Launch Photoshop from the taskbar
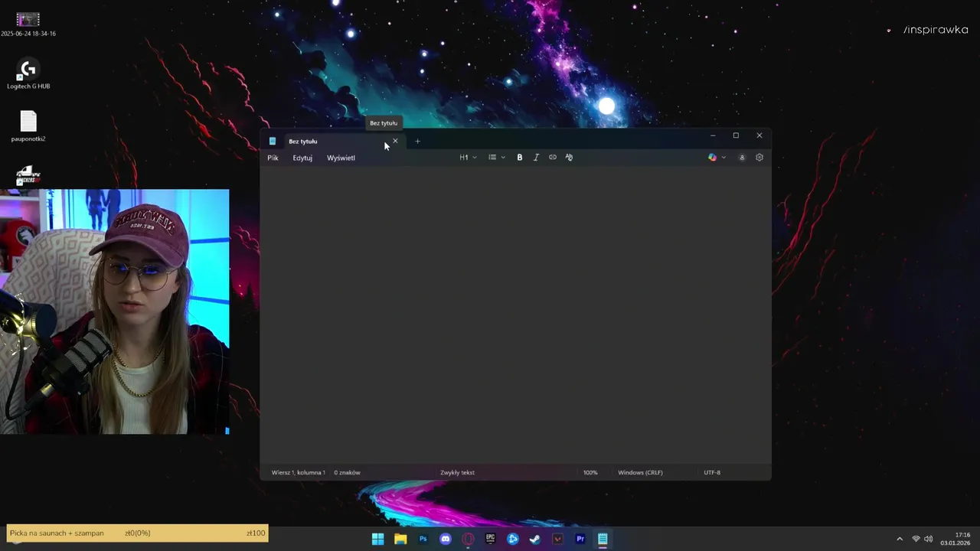The height and width of the screenshot is (551, 980). tap(423, 540)
